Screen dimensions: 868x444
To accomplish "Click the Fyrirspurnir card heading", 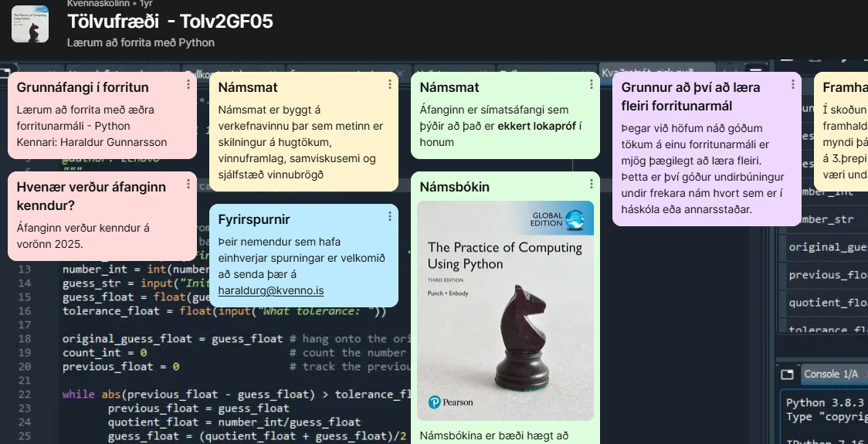I will point(254,220).
